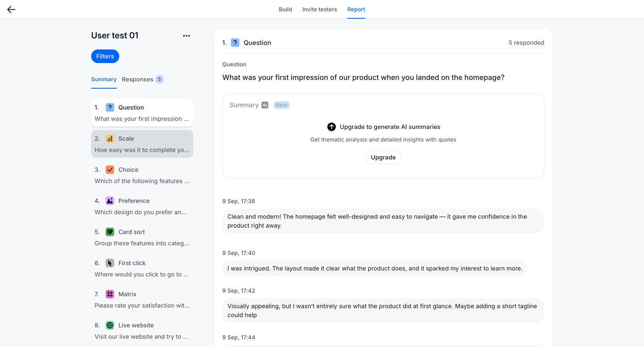This screenshot has height=347, width=644.
Task: Open the 6. First click item
Action: coord(142,269)
